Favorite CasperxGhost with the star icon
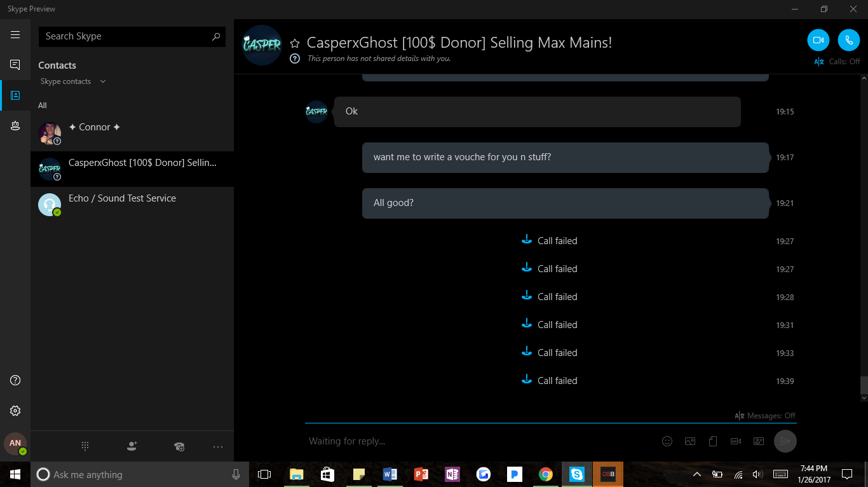This screenshot has width=868, height=487. pos(295,43)
